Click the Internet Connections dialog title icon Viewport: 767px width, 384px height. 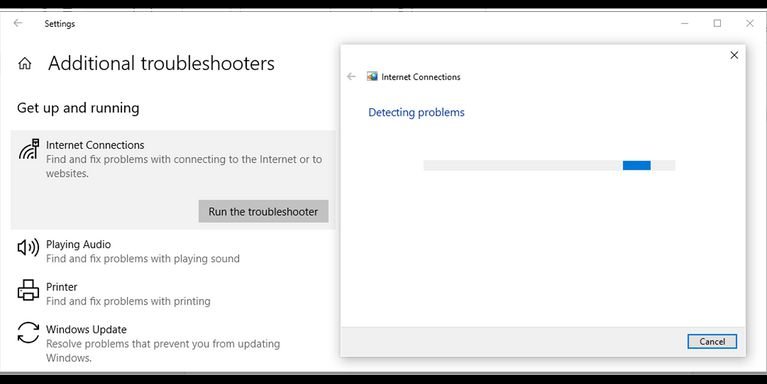(372, 76)
